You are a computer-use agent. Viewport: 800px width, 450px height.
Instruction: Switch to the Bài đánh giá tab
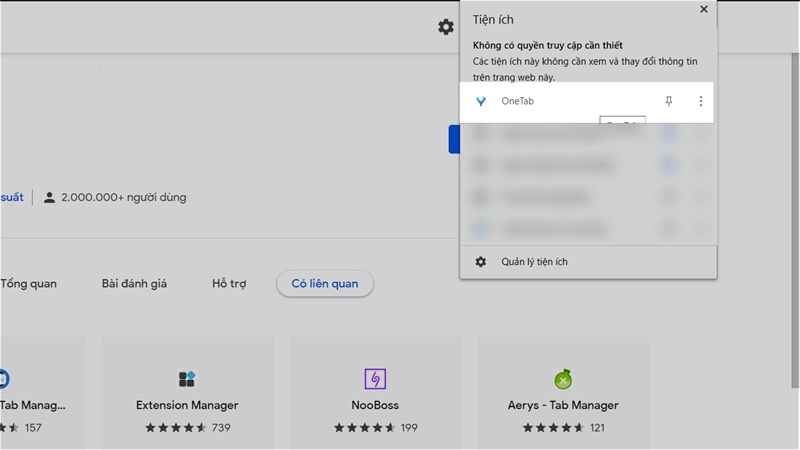pyautogui.click(x=134, y=284)
